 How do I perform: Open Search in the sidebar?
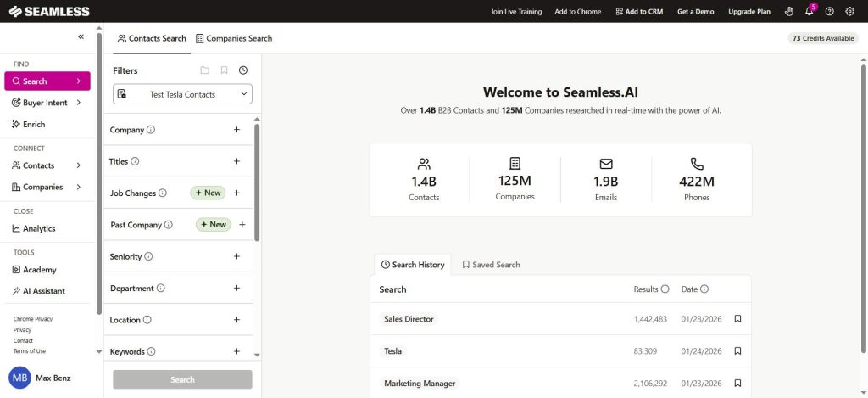coord(47,81)
